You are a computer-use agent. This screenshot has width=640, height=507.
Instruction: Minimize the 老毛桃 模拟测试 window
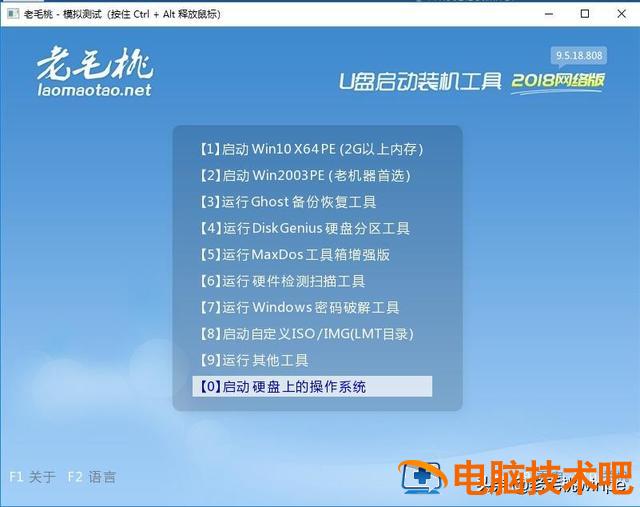tap(549, 14)
